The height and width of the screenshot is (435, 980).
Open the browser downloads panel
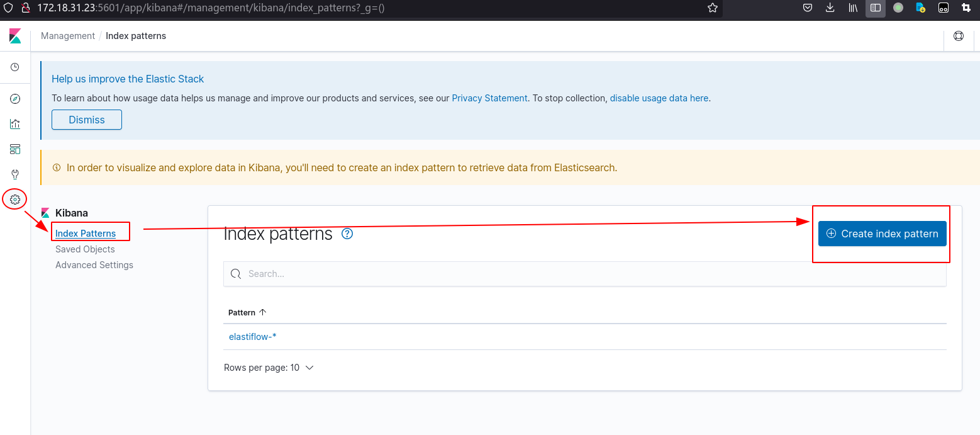point(830,8)
